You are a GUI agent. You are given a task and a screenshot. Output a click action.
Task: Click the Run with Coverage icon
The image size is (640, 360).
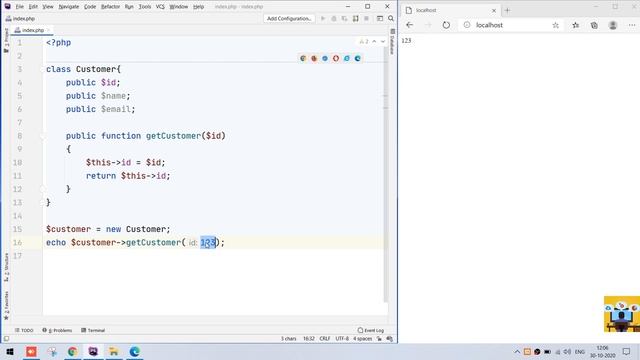coord(344,19)
